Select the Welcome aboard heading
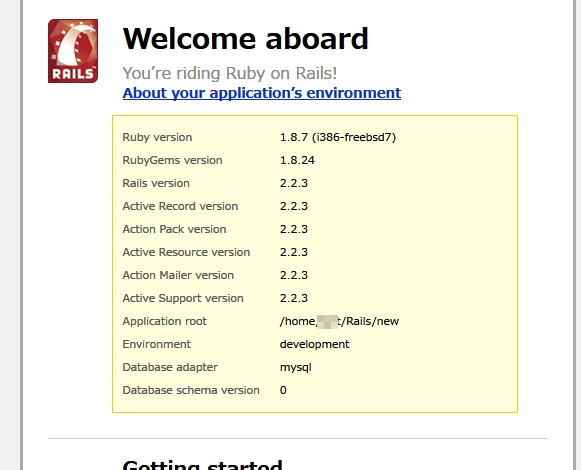581x470 pixels. (x=245, y=39)
